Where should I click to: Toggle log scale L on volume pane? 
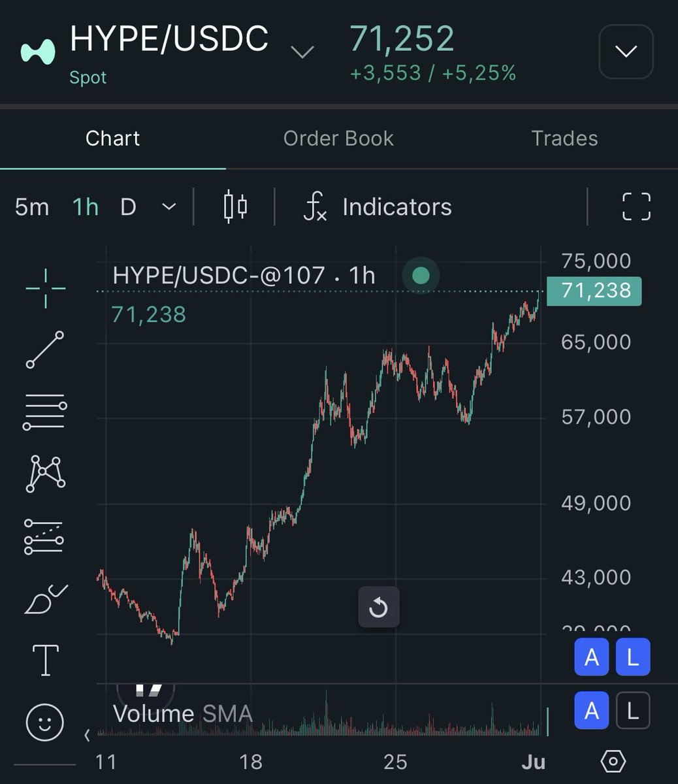pos(632,710)
